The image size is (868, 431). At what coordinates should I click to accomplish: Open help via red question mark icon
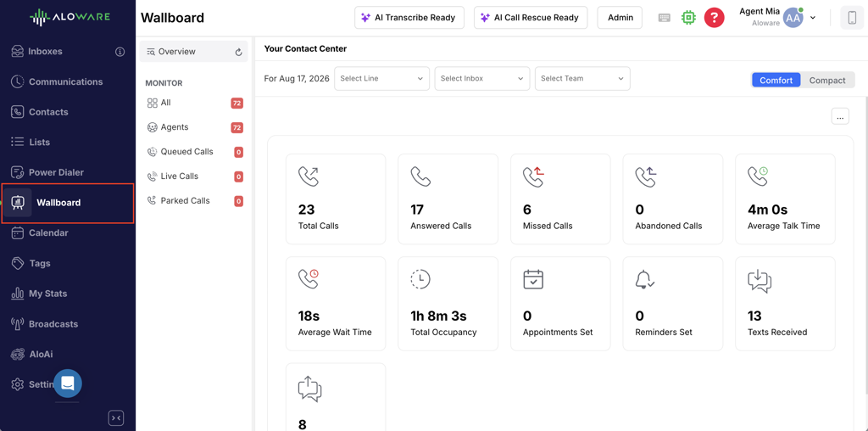point(714,18)
